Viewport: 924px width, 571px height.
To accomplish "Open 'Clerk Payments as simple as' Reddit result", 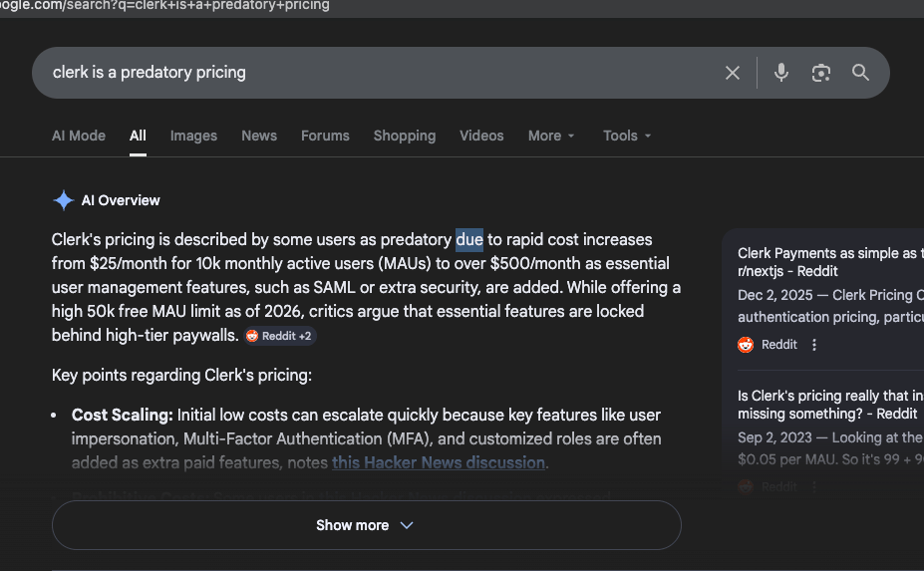I will 830,262.
